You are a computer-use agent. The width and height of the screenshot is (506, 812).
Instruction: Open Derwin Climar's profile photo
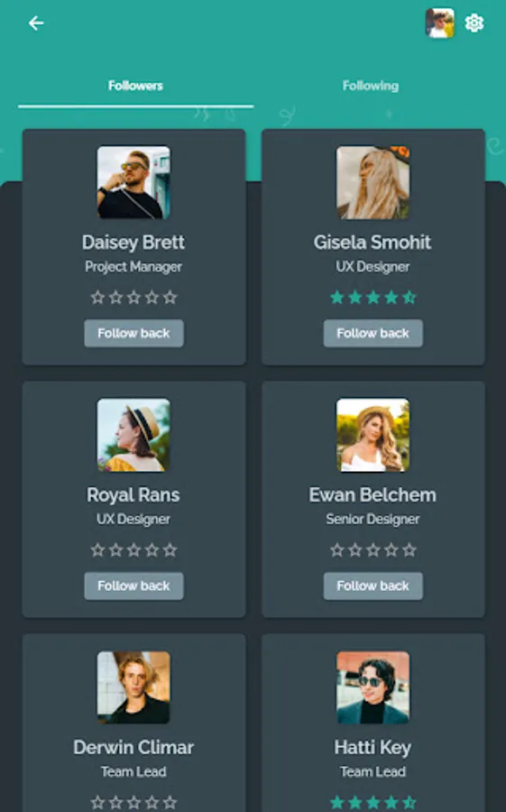tap(133, 687)
